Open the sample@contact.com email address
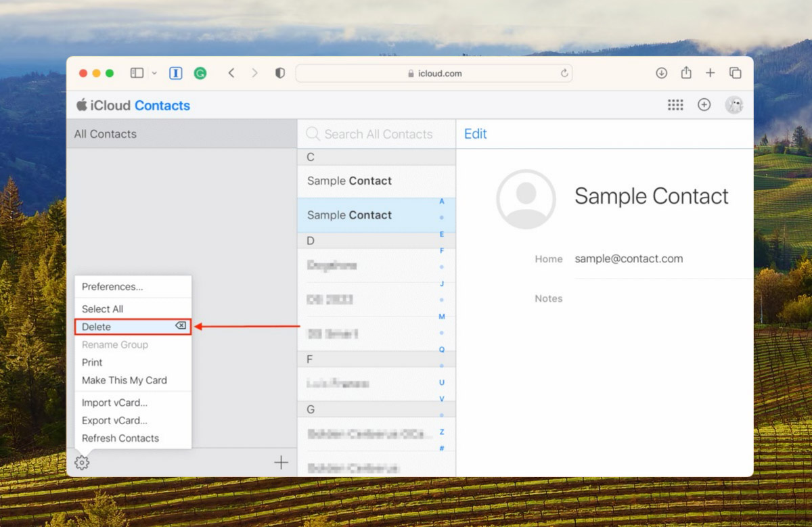Screen dimensions: 812x527 coord(628,258)
